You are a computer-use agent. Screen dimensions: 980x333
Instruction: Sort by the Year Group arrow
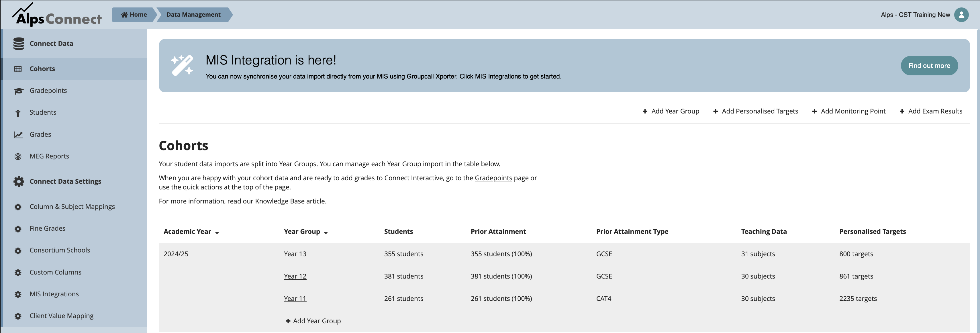point(326,232)
